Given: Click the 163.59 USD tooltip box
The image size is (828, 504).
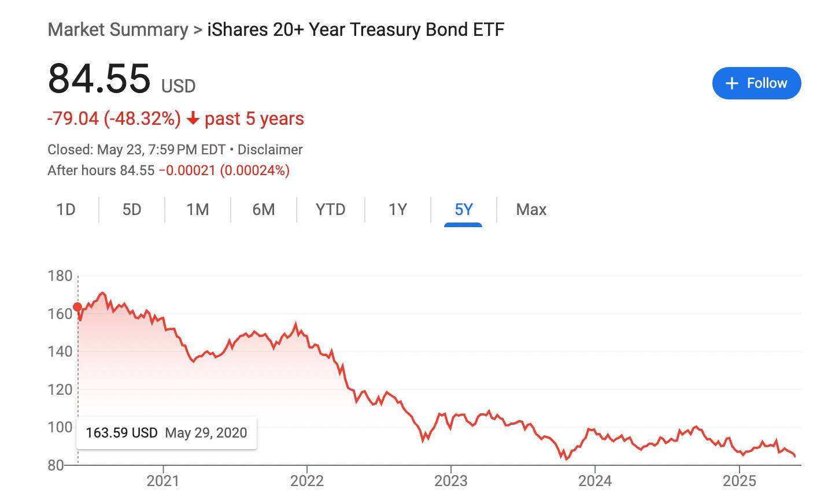Looking at the screenshot, I should tap(167, 433).
